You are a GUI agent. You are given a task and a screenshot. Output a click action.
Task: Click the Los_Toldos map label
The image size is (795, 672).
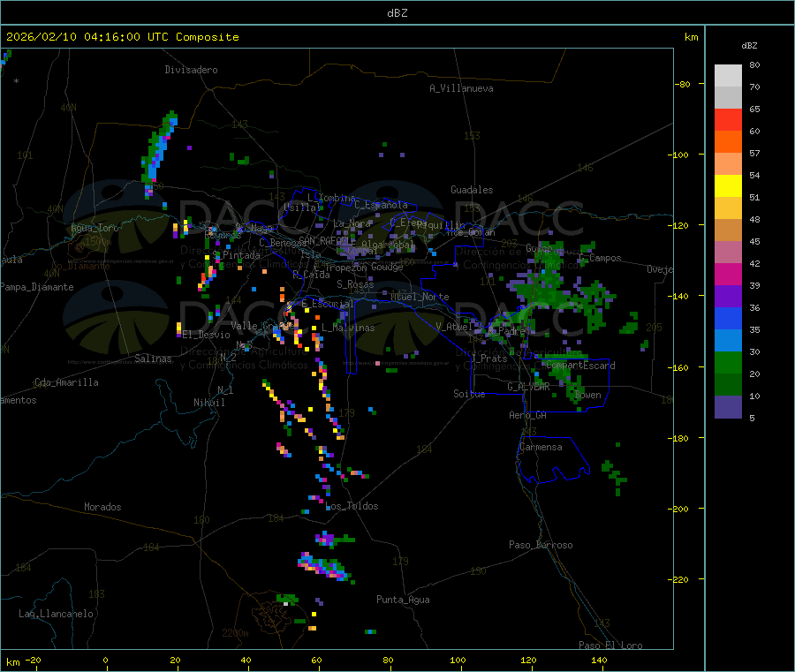pyautogui.click(x=352, y=506)
